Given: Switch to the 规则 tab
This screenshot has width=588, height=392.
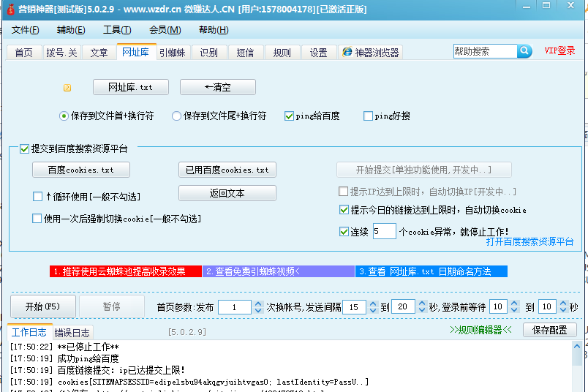Looking at the screenshot, I should (x=282, y=52).
